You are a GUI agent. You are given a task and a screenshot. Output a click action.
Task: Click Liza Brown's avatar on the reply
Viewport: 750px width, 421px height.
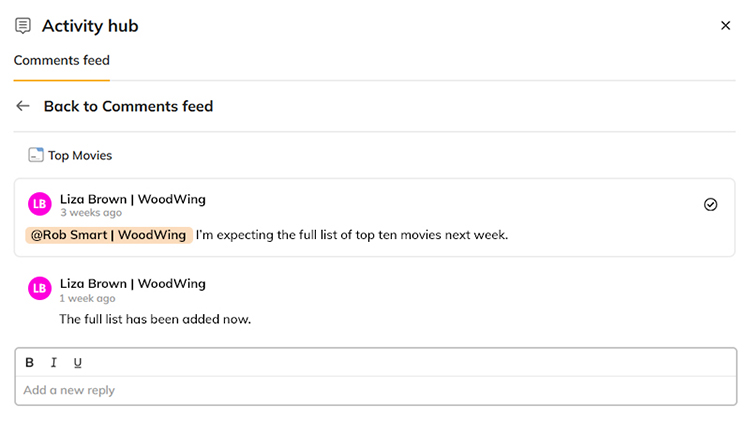(40, 289)
